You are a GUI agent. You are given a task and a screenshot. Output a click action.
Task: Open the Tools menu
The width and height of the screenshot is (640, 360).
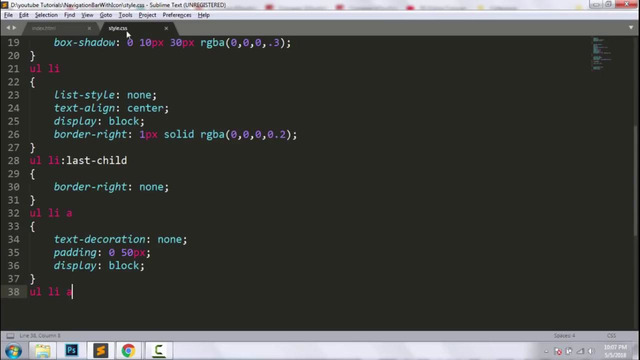click(125, 15)
